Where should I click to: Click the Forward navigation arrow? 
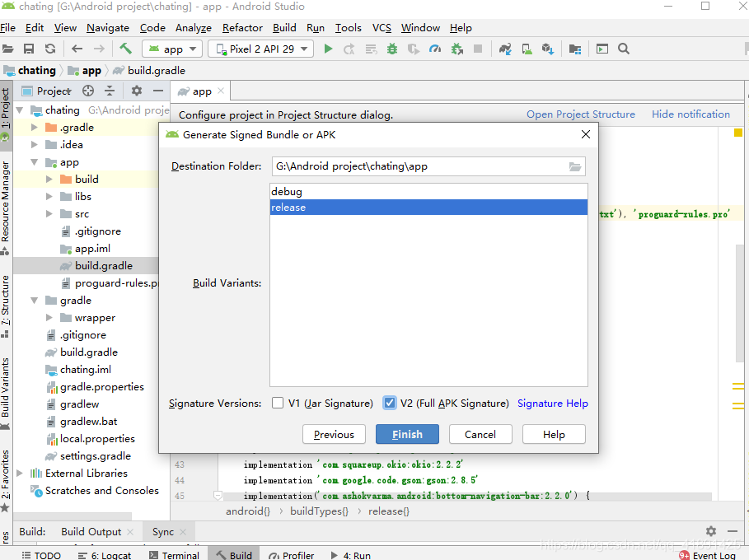click(x=99, y=49)
